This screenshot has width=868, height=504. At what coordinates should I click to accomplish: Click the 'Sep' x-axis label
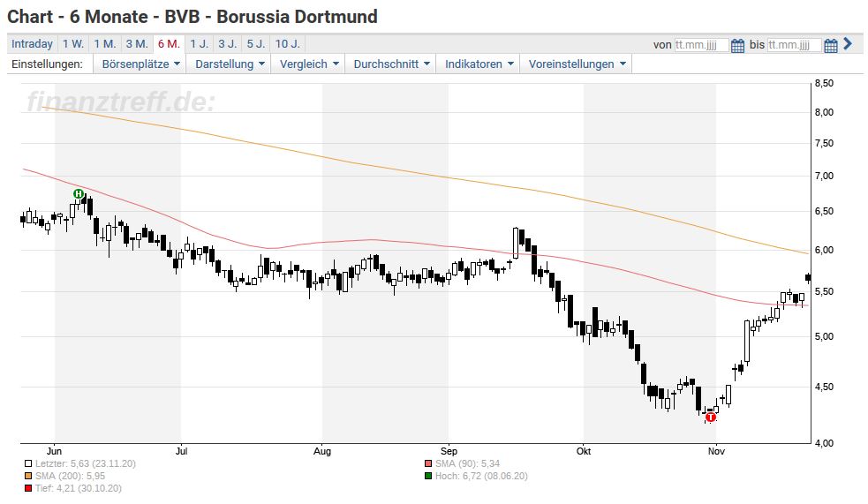(449, 451)
